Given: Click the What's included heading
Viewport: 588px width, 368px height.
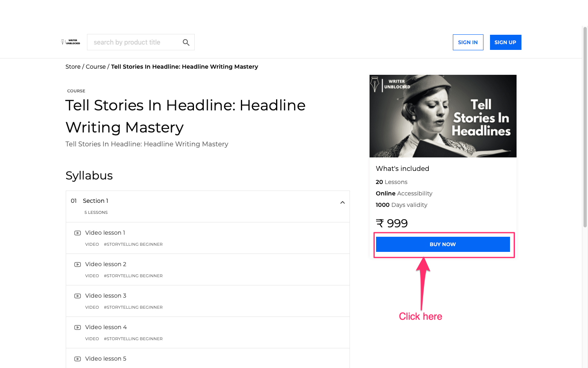Looking at the screenshot, I should coord(402,168).
